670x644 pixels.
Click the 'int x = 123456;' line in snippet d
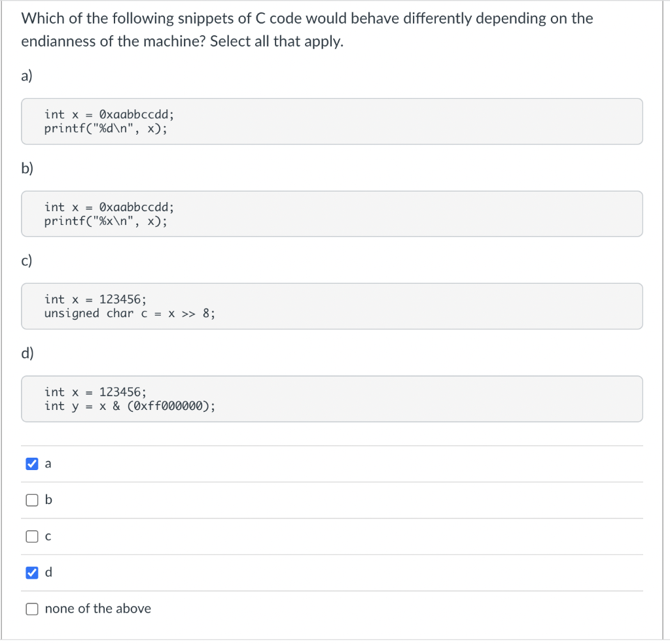click(95, 392)
